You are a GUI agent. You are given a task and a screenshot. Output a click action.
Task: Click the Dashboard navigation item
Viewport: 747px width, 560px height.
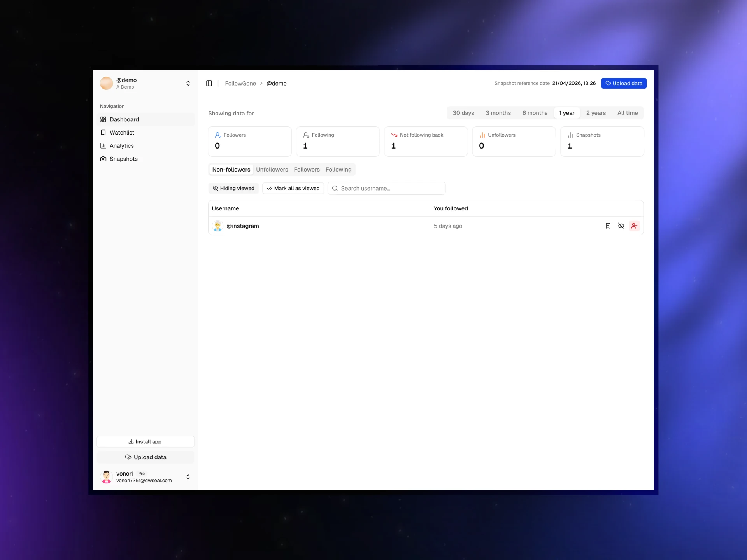pyautogui.click(x=124, y=119)
